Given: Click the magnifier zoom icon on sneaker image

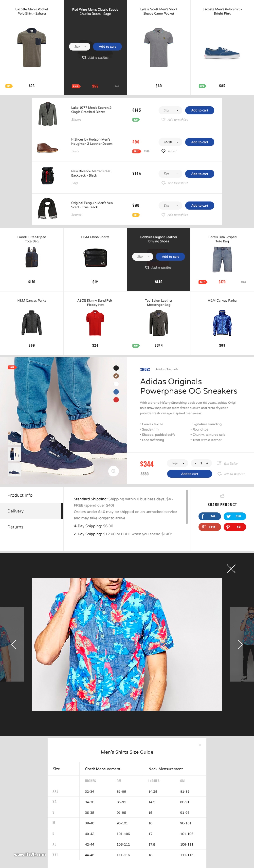Looking at the screenshot, I should click(x=113, y=471).
